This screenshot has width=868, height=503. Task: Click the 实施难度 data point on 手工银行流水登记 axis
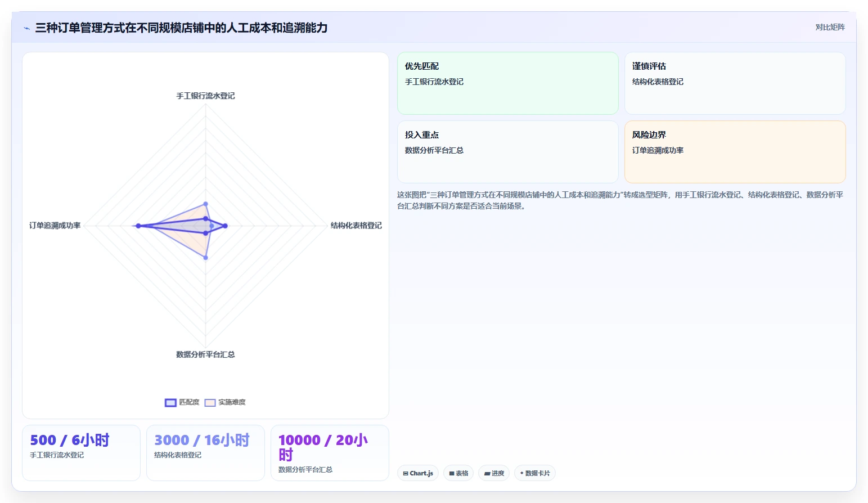205,204
